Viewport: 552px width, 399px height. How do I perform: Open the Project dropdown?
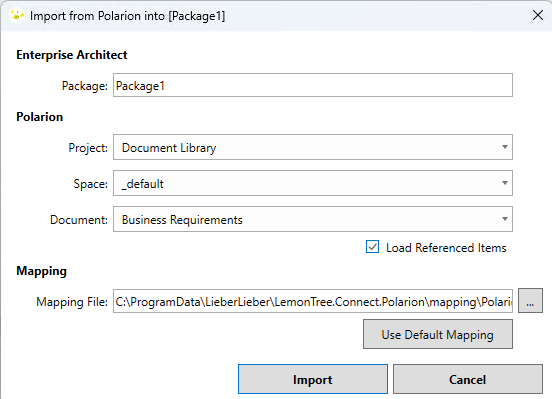pyautogui.click(x=313, y=147)
